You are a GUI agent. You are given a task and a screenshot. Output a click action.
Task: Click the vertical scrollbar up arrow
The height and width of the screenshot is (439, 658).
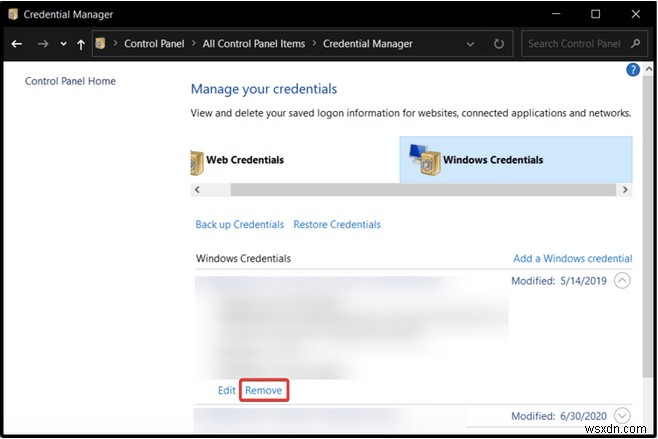tap(649, 68)
